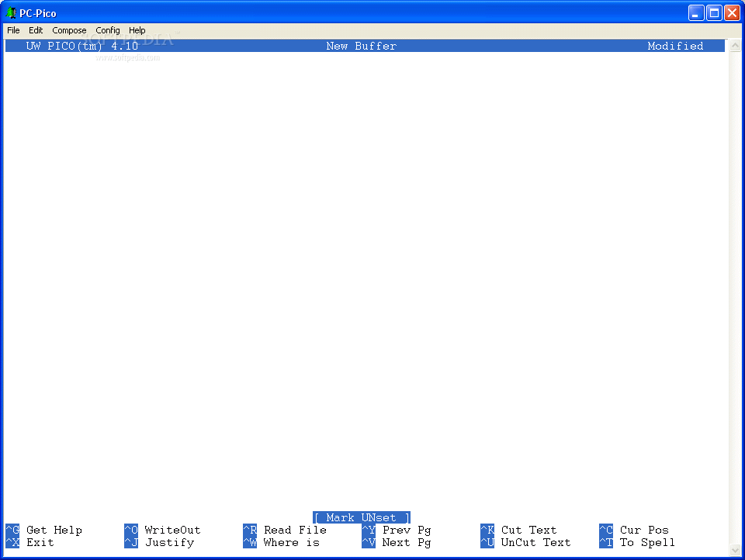The height and width of the screenshot is (560, 745).
Task: Open the Help menu
Action: tap(137, 30)
